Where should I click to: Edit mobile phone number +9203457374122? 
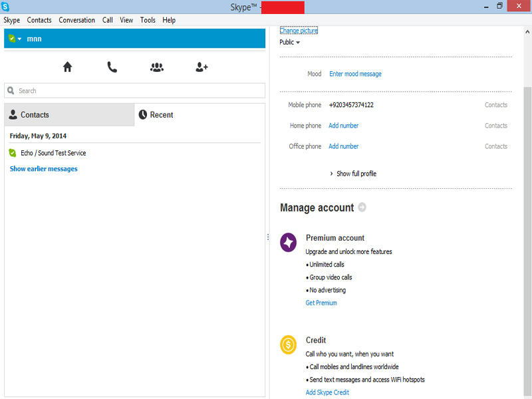point(351,105)
